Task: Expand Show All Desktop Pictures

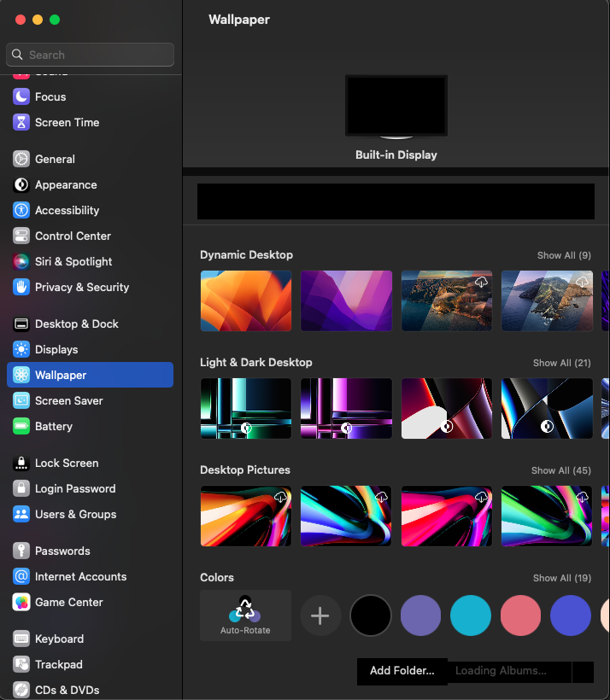Action: pyautogui.click(x=560, y=470)
